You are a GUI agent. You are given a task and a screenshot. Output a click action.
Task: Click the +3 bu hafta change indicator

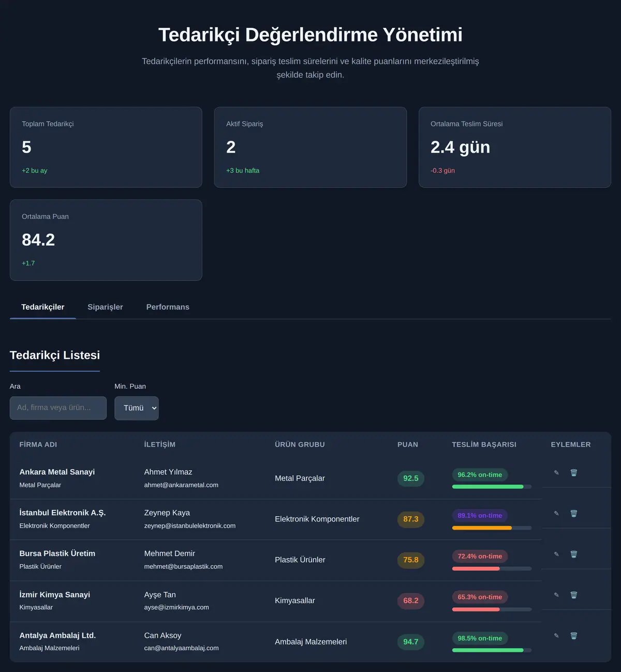point(243,170)
